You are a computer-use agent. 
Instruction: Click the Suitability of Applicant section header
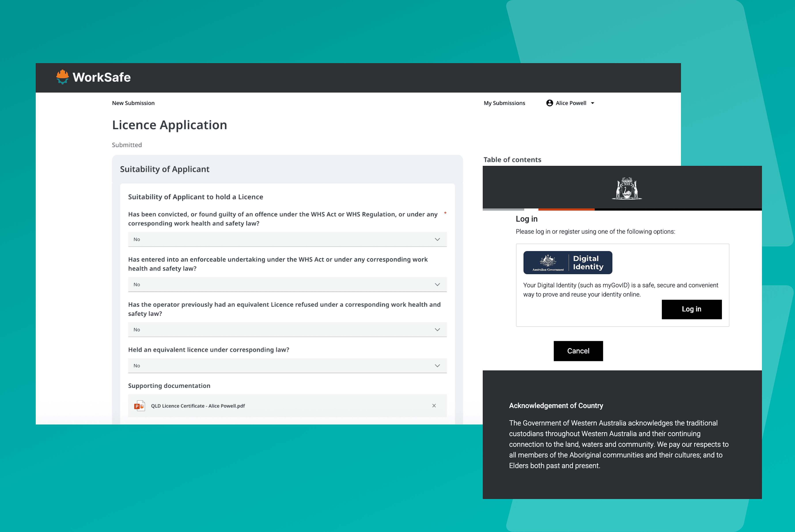tap(164, 169)
